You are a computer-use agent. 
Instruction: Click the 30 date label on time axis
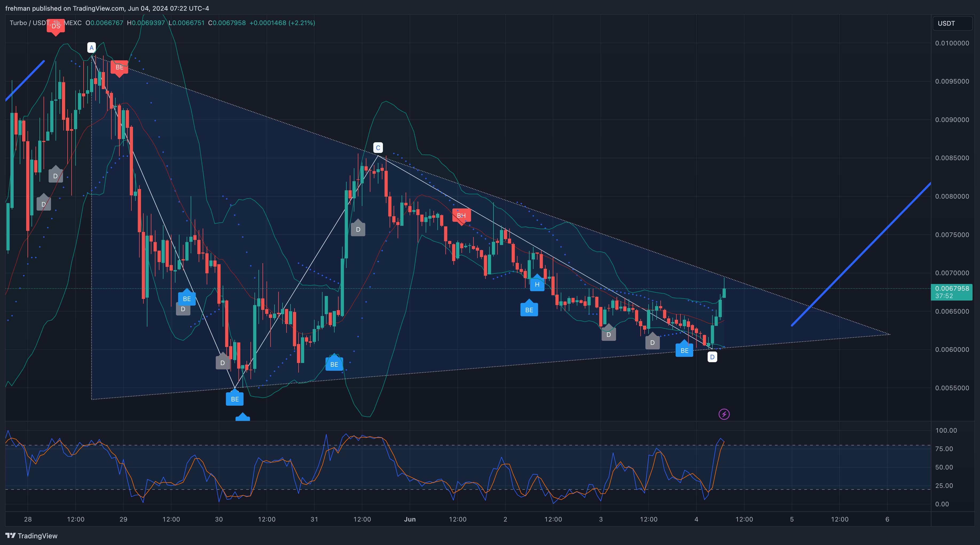point(219,519)
